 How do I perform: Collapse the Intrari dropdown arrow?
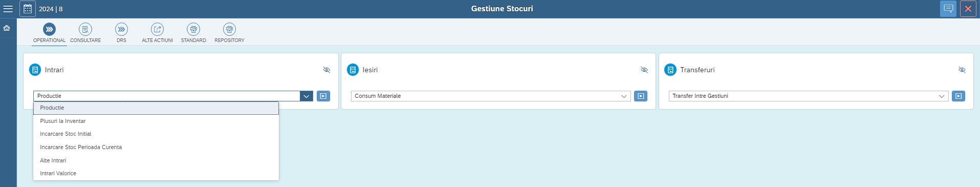click(306, 96)
